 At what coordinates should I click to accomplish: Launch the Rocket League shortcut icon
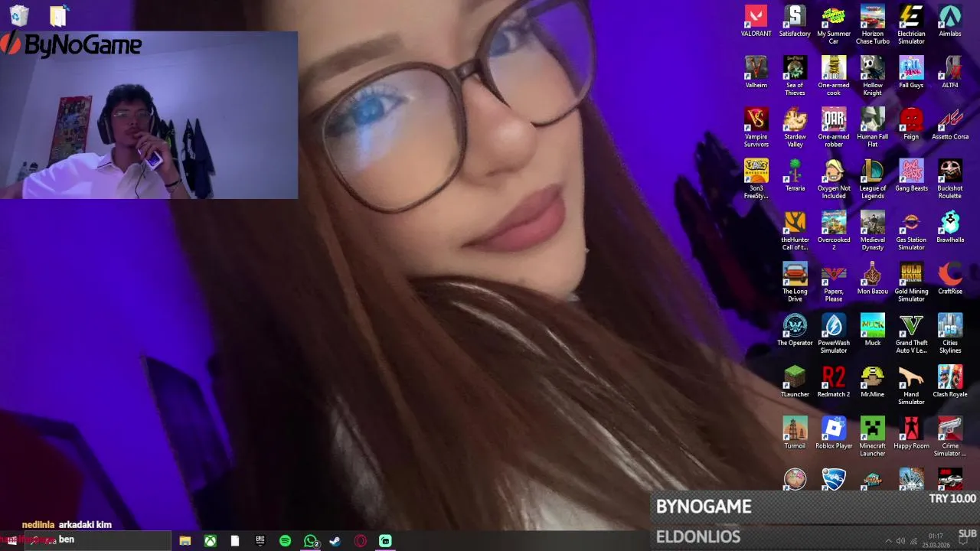coord(834,479)
